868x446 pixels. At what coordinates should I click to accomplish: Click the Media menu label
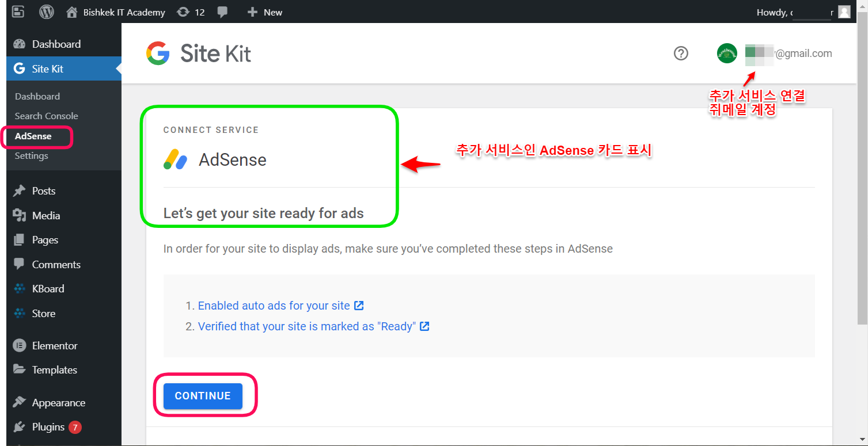[x=46, y=216]
